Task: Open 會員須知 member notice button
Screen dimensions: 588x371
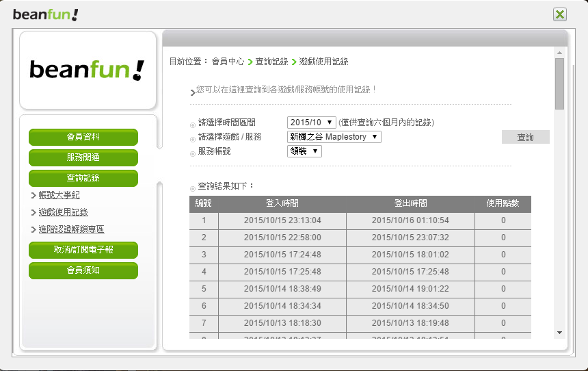Action: pos(83,271)
